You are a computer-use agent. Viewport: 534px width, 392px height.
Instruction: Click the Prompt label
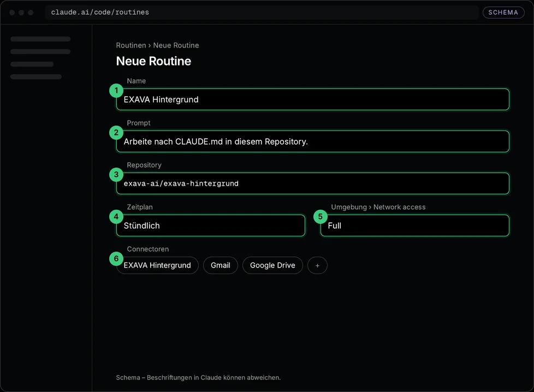coord(139,123)
